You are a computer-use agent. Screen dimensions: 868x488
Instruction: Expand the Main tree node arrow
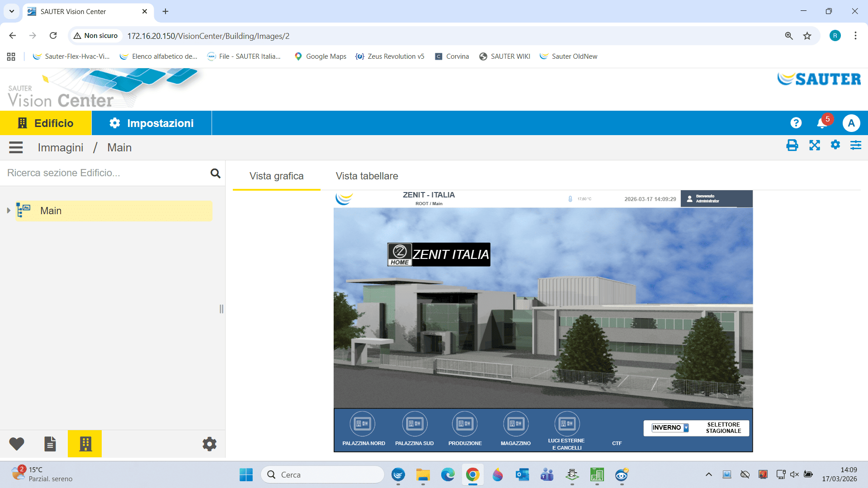[9, 211]
